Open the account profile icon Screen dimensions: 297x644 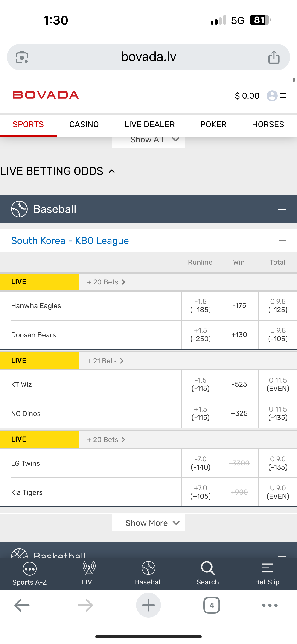pyautogui.click(x=272, y=96)
